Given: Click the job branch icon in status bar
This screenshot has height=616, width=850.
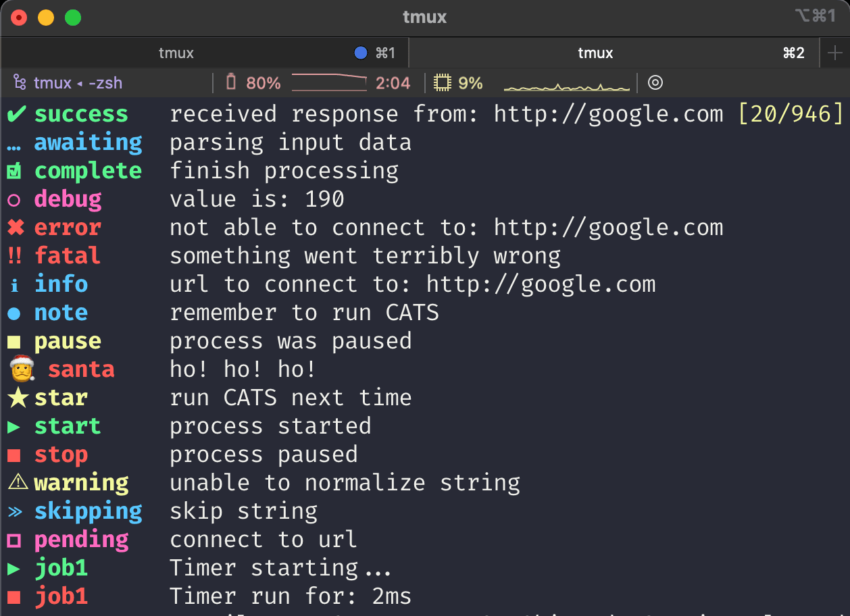Looking at the screenshot, I should [x=20, y=83].
